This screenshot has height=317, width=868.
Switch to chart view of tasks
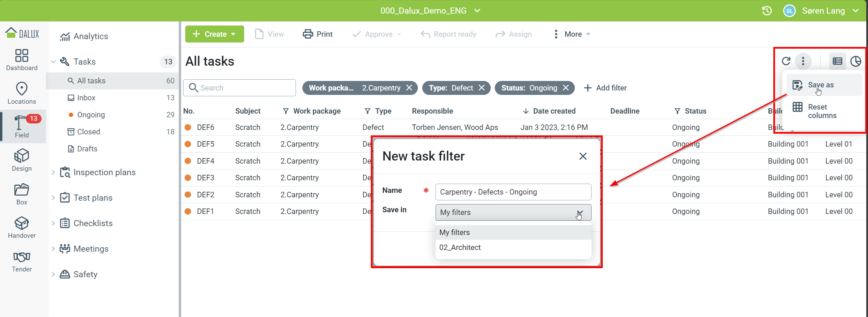point(855,61)
